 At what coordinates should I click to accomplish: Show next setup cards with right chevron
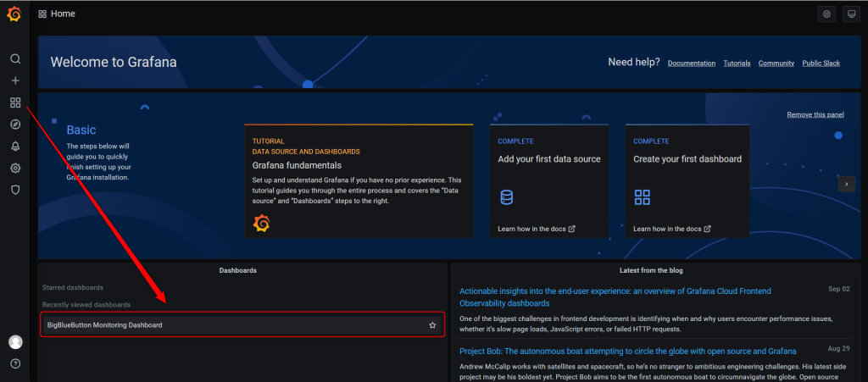click(x=847, y=184)
